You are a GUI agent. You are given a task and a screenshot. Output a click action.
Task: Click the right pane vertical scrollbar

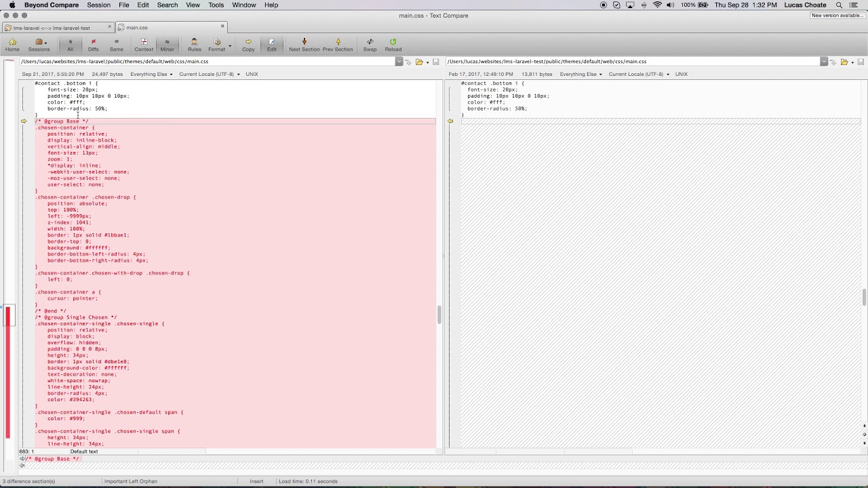(x=864, y=297)
